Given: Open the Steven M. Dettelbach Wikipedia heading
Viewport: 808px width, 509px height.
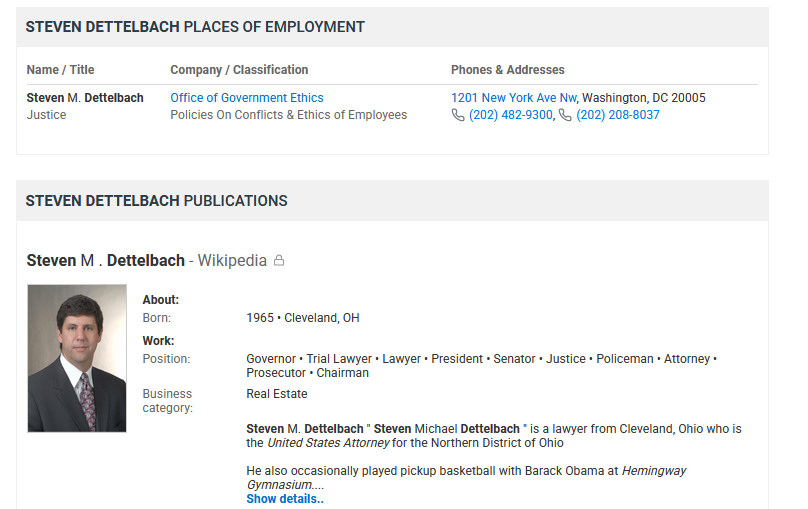Looking at the screenshot, I should [x=147, y=261].
